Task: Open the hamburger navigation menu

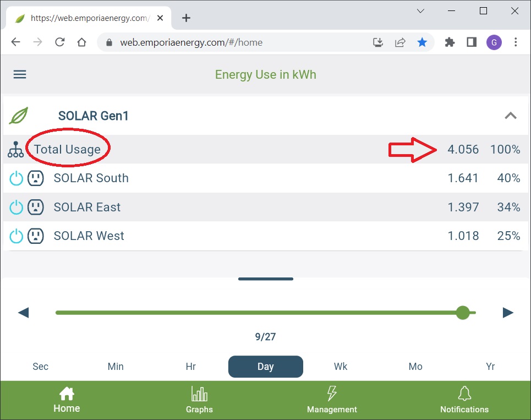Action: [x=20, y=74]
